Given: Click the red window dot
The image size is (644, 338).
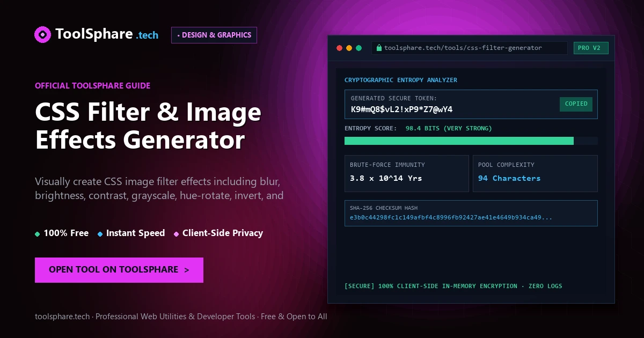Looking at the screenshot, I should click(339, 48).
